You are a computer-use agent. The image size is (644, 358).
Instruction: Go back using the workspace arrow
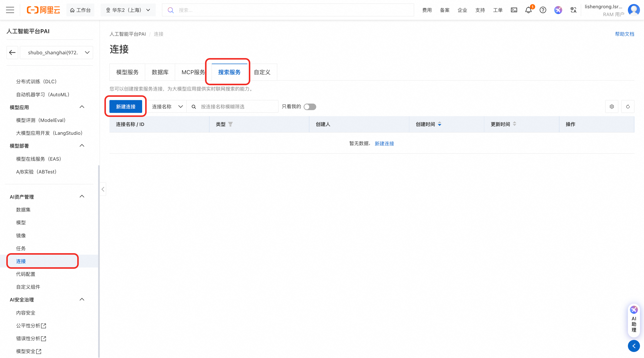click(x=12, y=53)
